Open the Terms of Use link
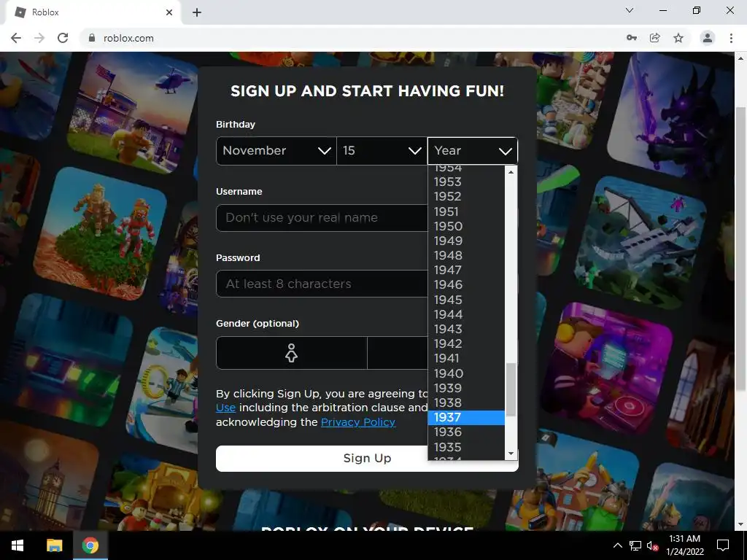The image size is (747, 560). click(x=226, y=408)
